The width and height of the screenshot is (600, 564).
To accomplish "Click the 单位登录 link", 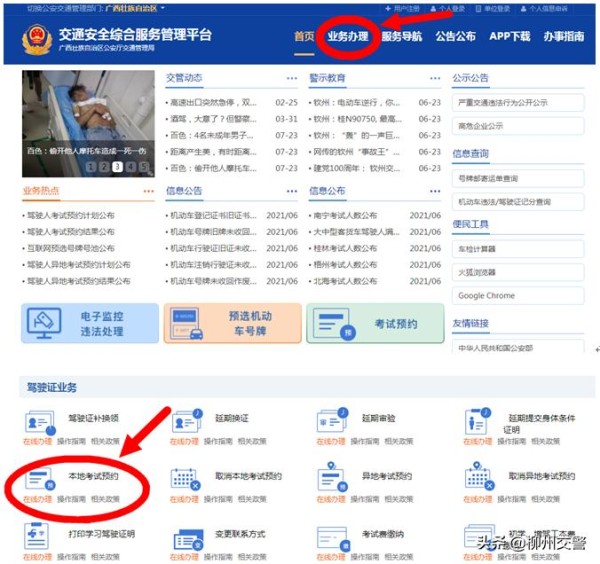I will pyautogui.click(x=493, y=8).
